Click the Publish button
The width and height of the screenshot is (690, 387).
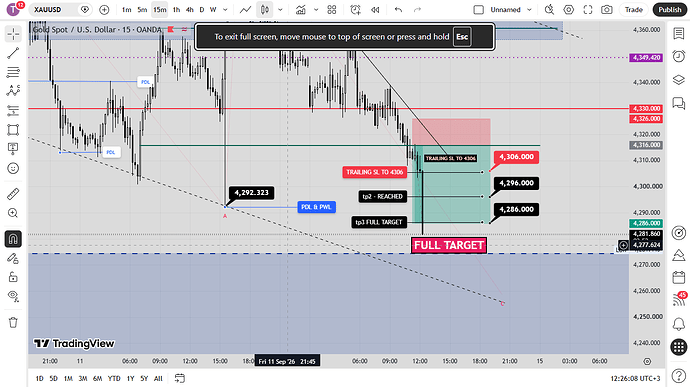(670, 9)
